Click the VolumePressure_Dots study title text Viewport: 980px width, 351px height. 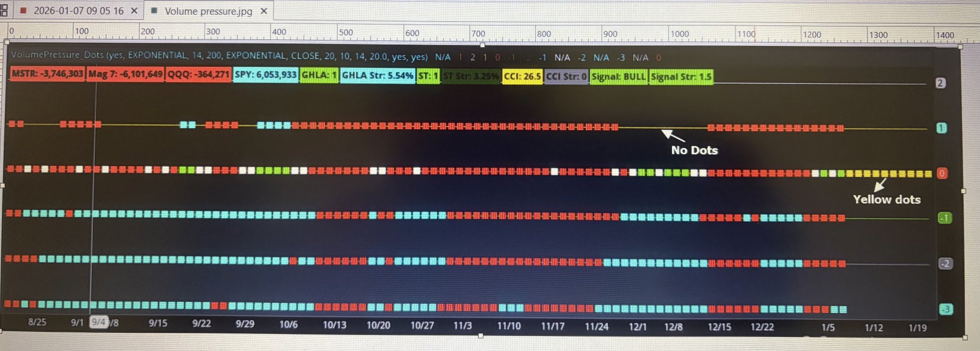(57, 55)
